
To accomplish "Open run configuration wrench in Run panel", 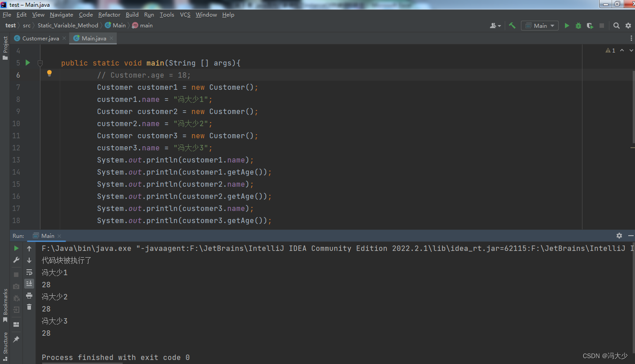I will tap(16, 260).
